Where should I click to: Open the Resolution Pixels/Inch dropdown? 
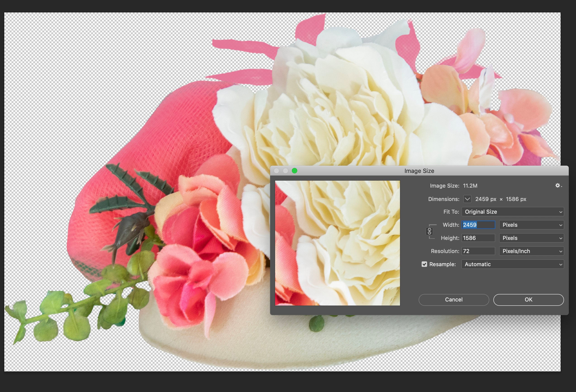pos(531,251)
